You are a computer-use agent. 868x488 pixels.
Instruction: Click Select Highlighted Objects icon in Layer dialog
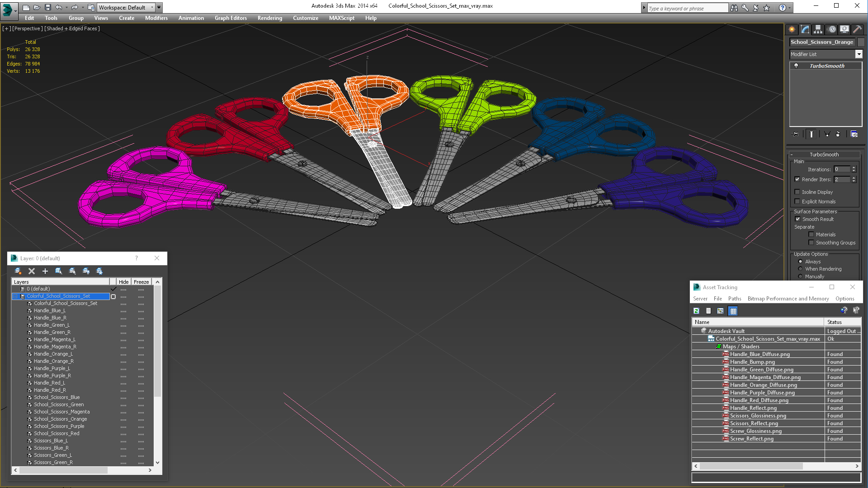coord(59,271)
